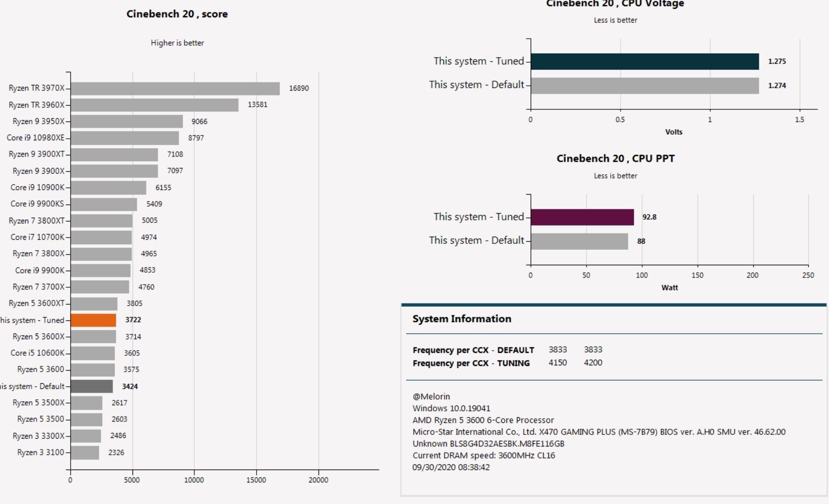The image size is (829, 504).
Task: Select the score value 13581
Action: click(258, 105)
